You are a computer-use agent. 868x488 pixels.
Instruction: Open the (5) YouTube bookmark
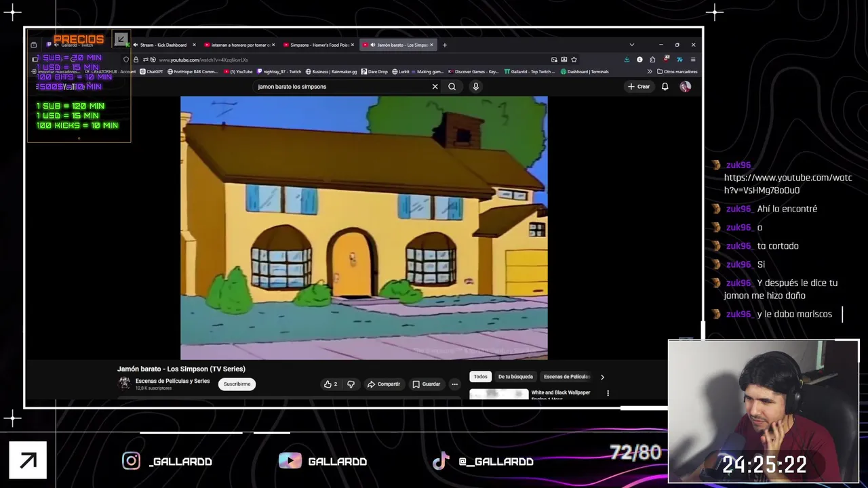pos(237,72)
